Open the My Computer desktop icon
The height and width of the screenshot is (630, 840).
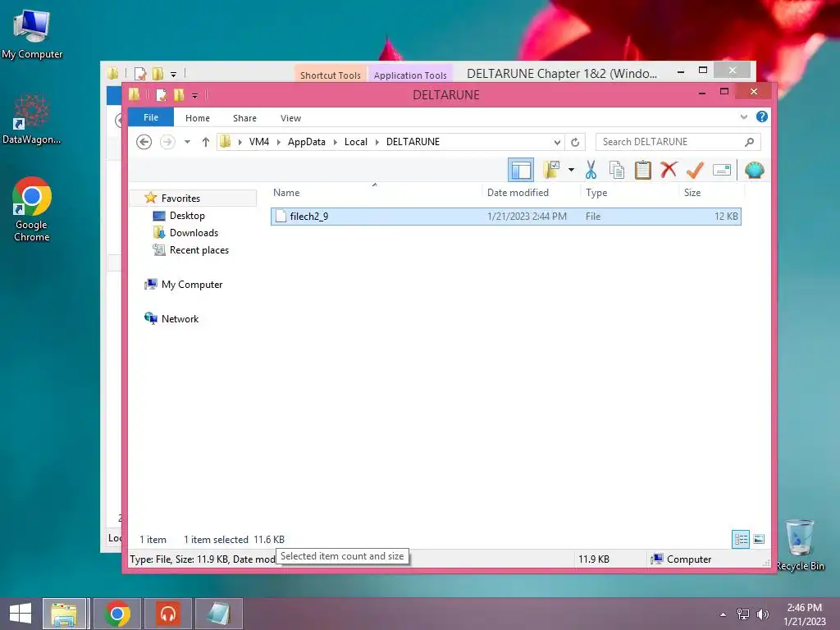(x=32, y=34)
